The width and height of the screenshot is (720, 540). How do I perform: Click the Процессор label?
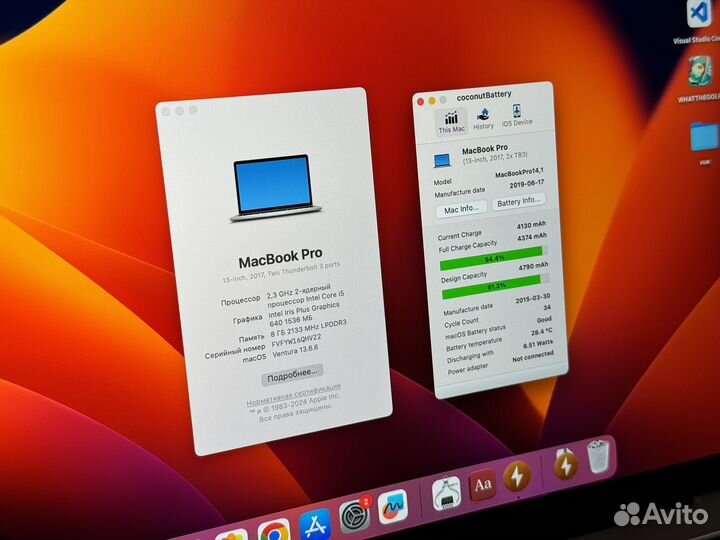[240, 301]
